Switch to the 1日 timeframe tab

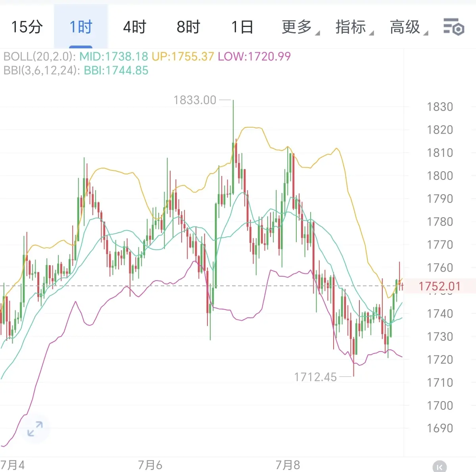pyautogui.click(x=242, y=27)
